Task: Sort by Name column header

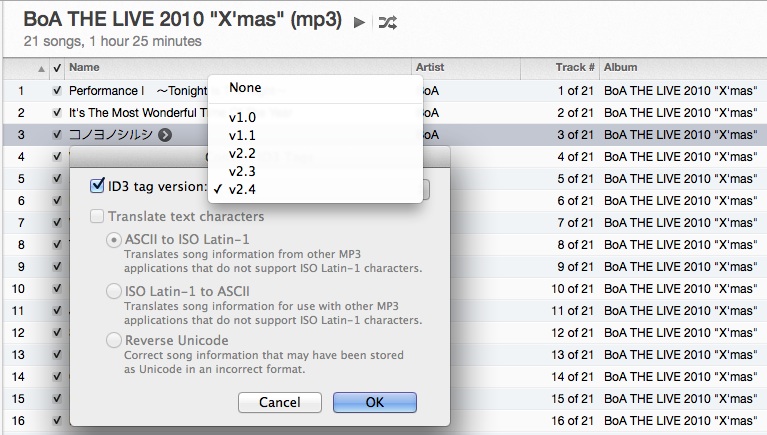Action: pyautogui.click(x=84, y=68)
